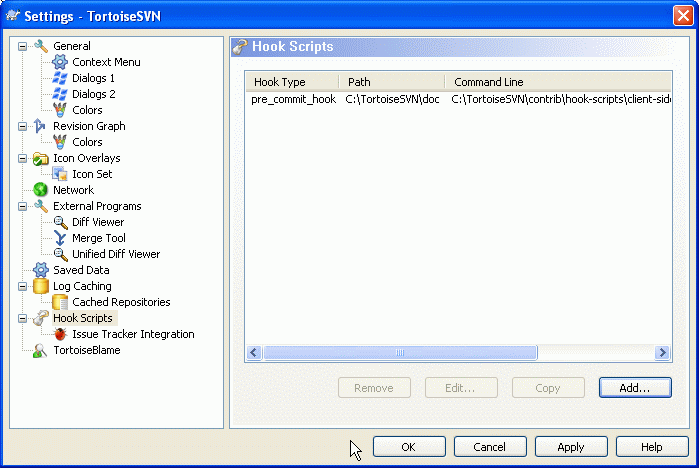
Task: Open the Diff Viewer settings
Action: [98, 222]
